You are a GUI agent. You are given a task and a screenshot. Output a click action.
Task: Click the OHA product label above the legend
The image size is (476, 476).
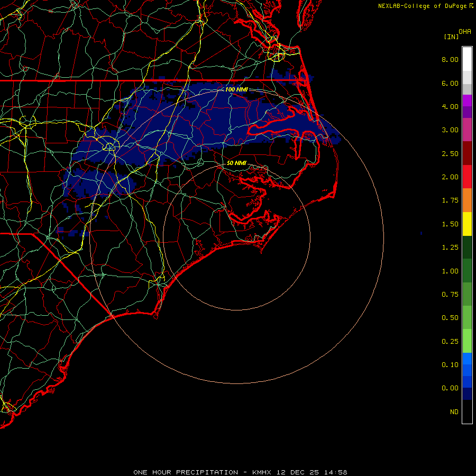click(x=465, y=32)
